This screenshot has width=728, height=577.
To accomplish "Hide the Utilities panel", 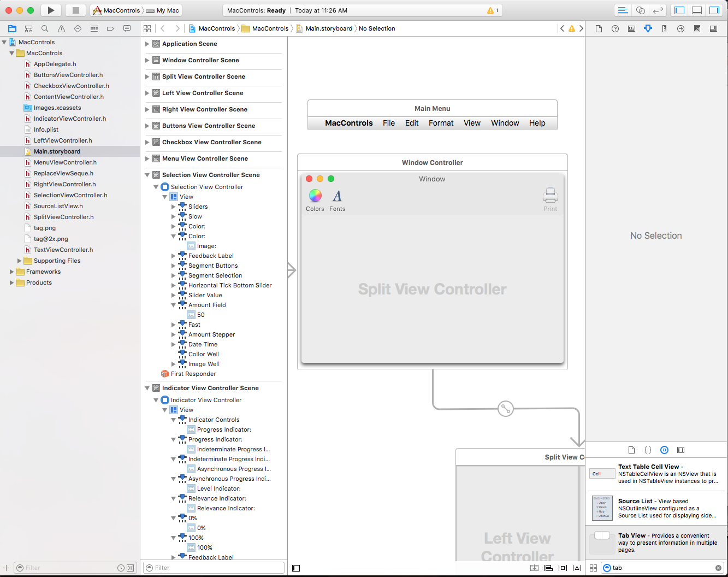I will pos(714,10).
